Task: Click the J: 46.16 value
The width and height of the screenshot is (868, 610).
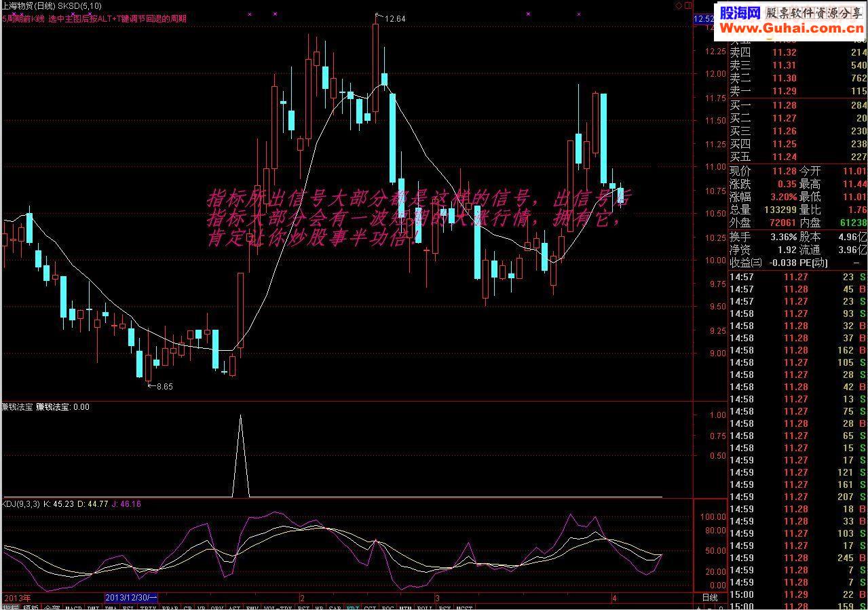Action: [126, 504]
